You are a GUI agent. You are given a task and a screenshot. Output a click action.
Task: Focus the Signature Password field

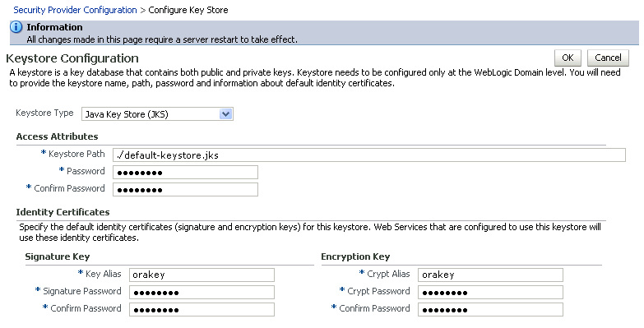202,293
